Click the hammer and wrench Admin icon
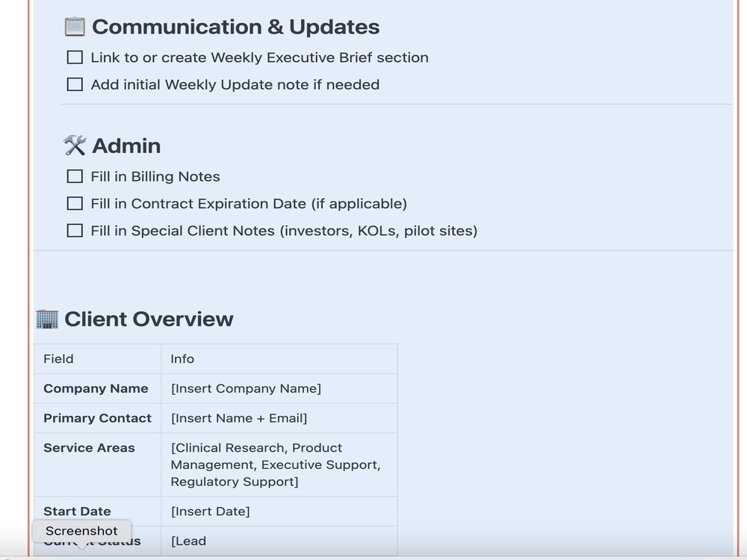Screen dimensions: 747x560 (x=75, y=146)
